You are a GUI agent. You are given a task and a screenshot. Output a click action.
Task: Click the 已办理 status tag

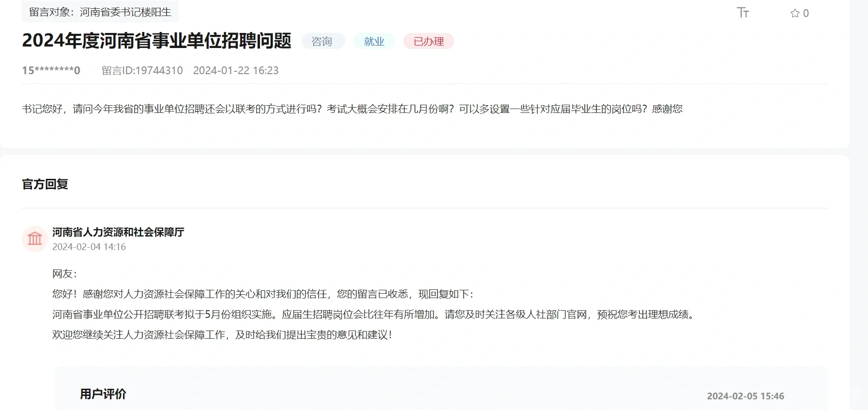428,41
